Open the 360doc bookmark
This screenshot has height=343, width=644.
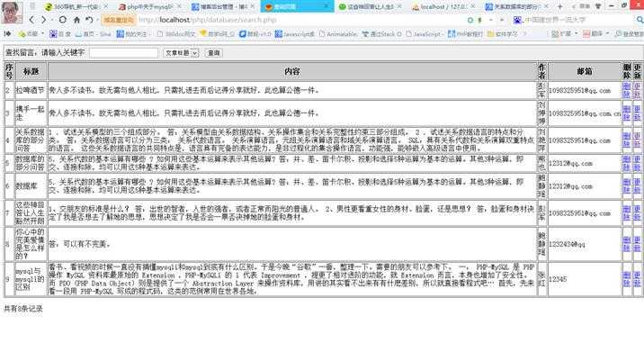coord(176,34)
